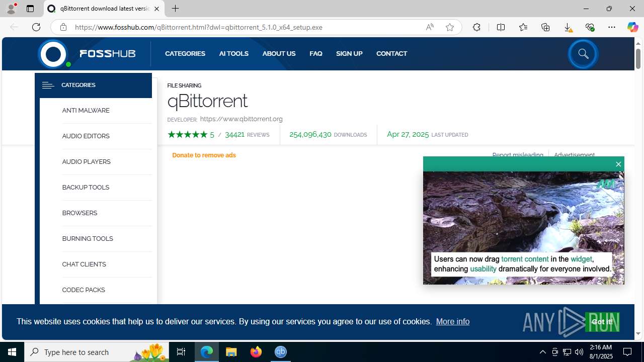Select the qBittorrent download tab
This screenshot has width=644, height=362.
coord(104,9)
